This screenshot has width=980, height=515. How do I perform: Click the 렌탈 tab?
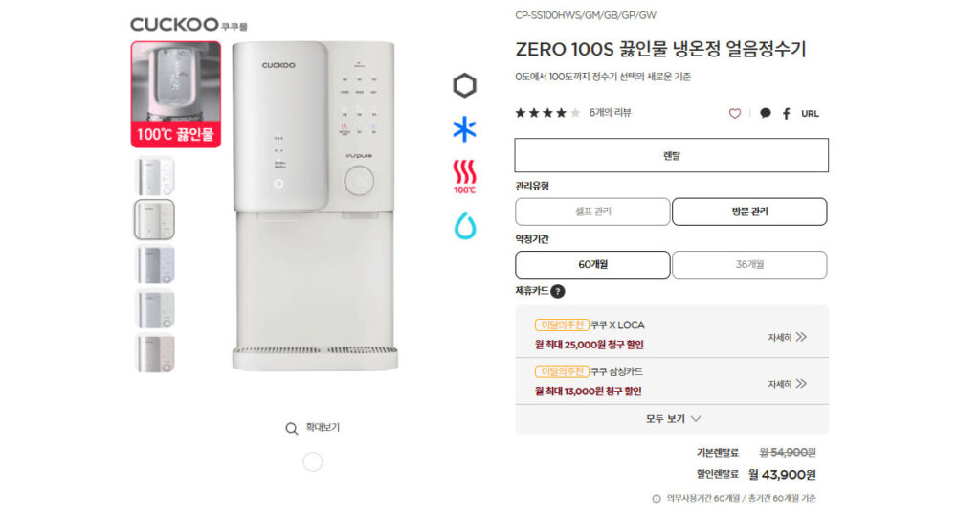tap(671, 155)
